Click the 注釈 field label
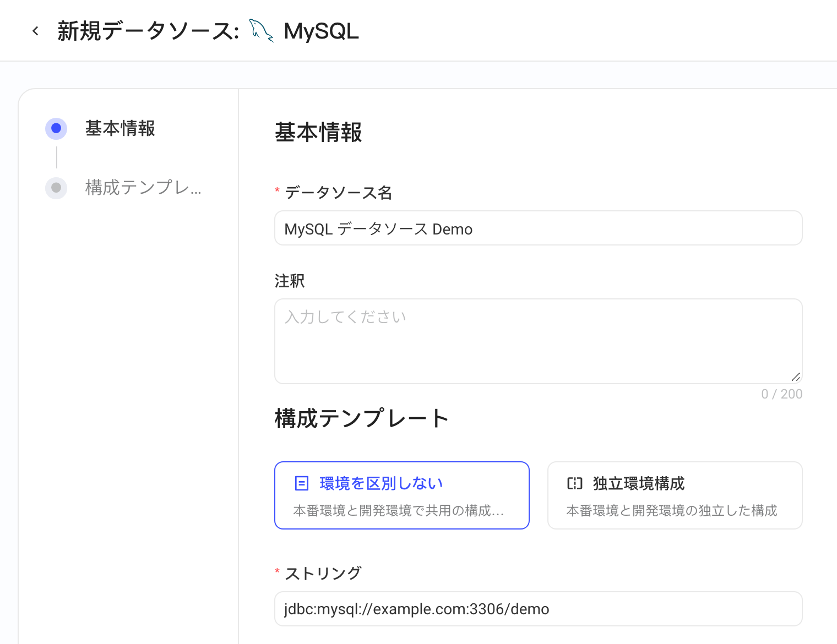The width and height of the screenshot is (837, 644). pos(290,281)
